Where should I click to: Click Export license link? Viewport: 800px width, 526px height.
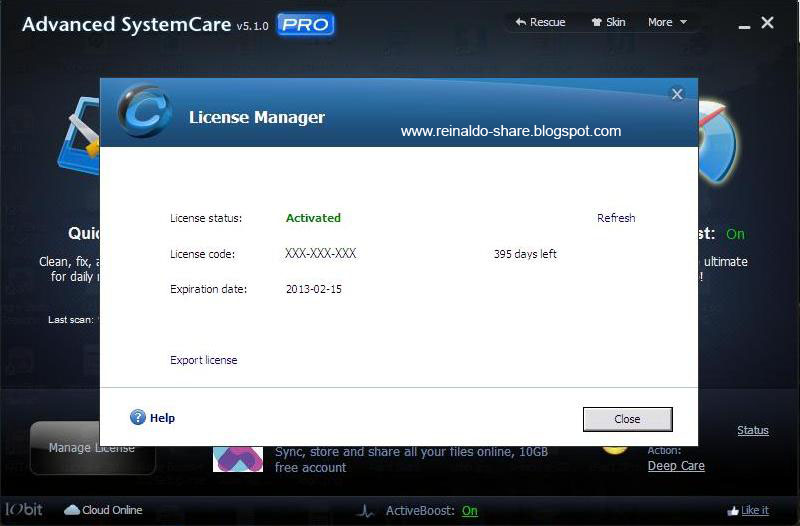204,360
